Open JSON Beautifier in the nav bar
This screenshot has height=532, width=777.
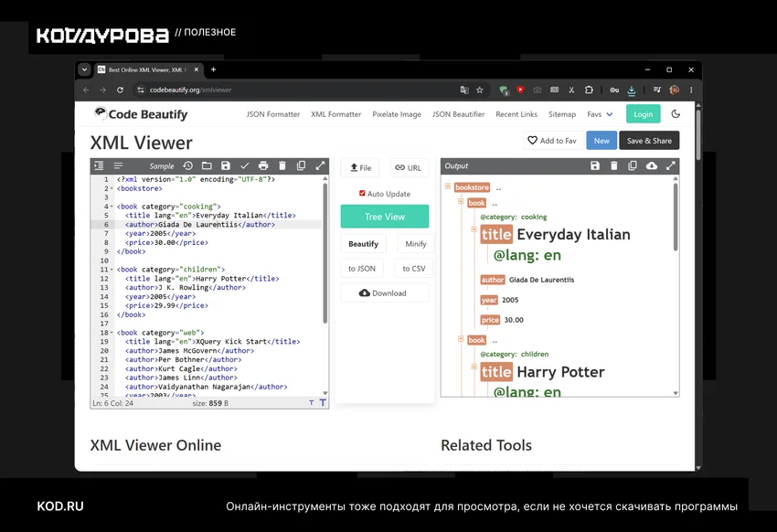(x=458, y=114)
